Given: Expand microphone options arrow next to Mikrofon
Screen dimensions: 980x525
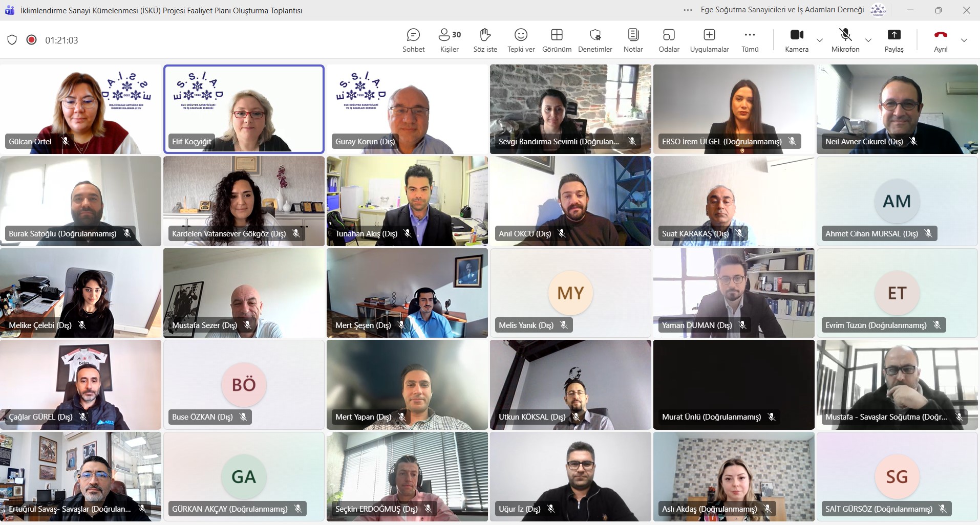Looking at the screenshot, I should 868,40.
